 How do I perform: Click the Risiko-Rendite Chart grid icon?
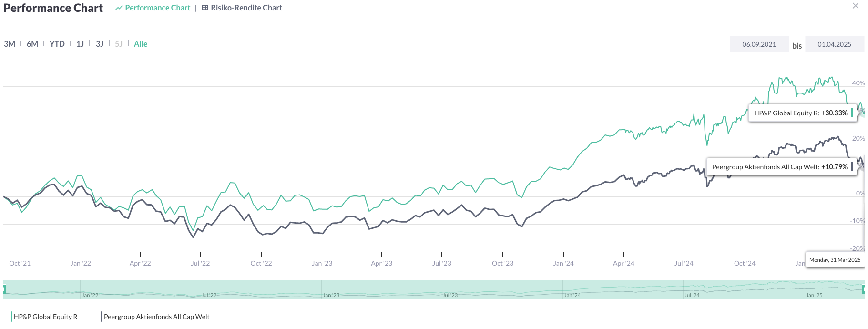click(205, 8)
